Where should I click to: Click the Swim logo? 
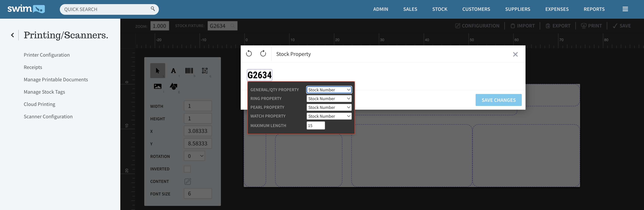[26, 9]
